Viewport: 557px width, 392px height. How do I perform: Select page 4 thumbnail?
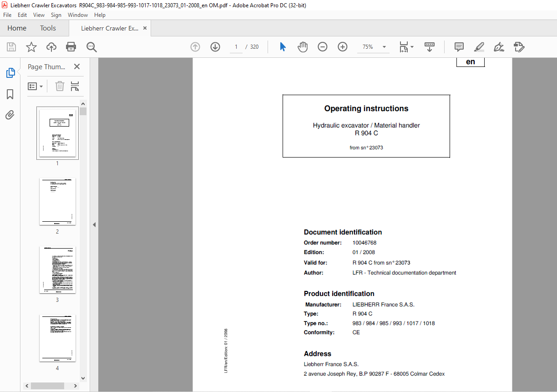click(x=57, y=338)
